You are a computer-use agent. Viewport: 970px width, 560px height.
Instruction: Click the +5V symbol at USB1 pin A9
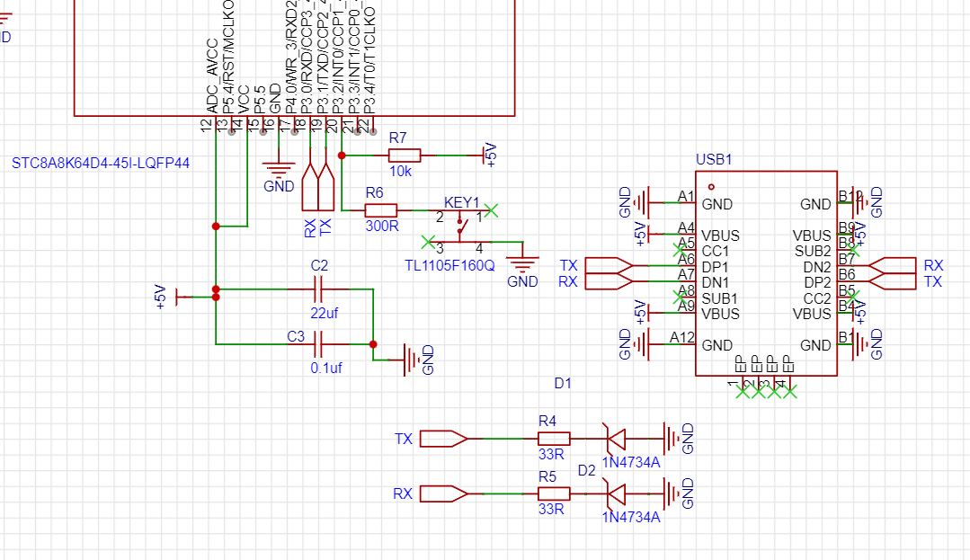(642, 313)
